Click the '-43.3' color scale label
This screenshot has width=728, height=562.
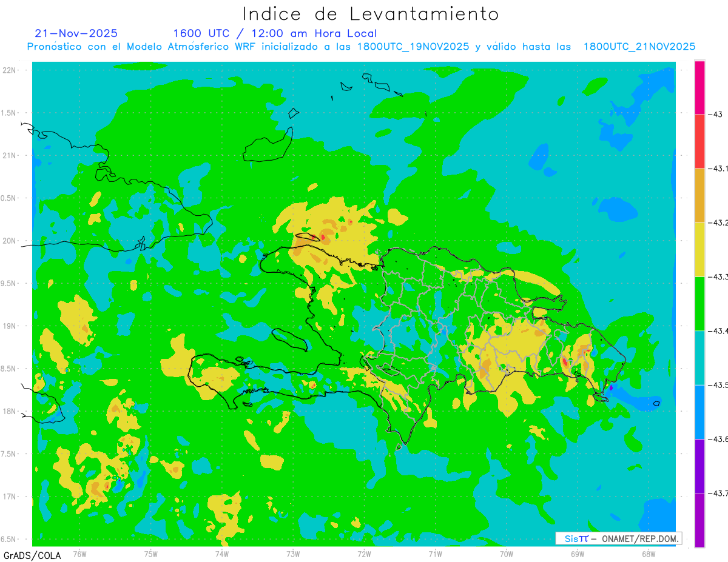(718, 276)
